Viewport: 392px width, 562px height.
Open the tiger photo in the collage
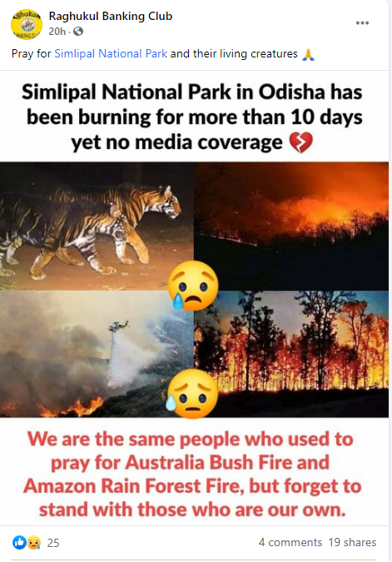[97, 226]
